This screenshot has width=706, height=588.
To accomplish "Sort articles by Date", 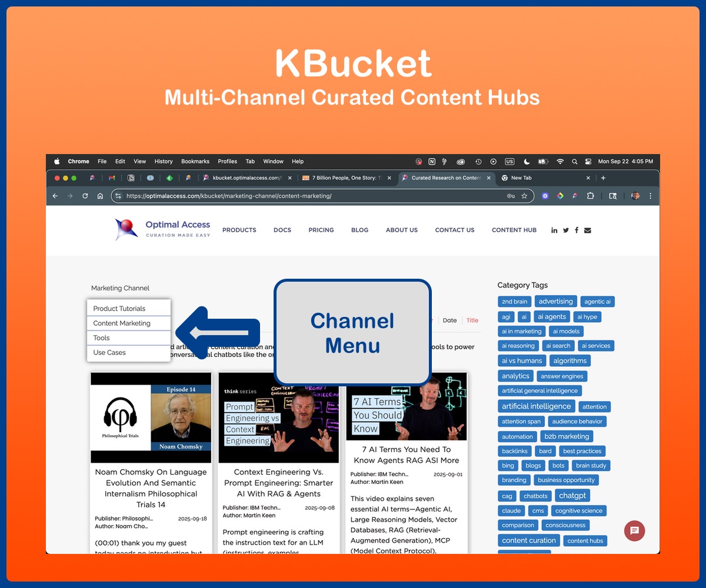I will tap(449, 320).
